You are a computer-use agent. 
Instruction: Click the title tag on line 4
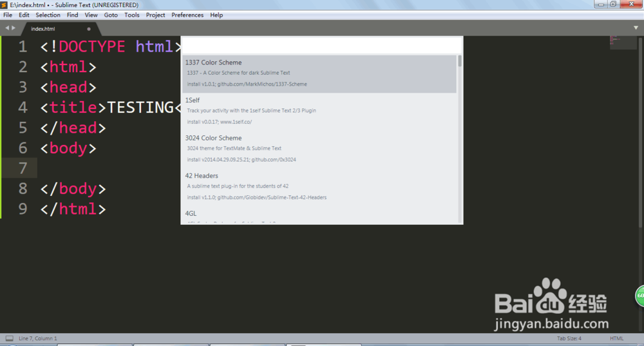[73, 108]
